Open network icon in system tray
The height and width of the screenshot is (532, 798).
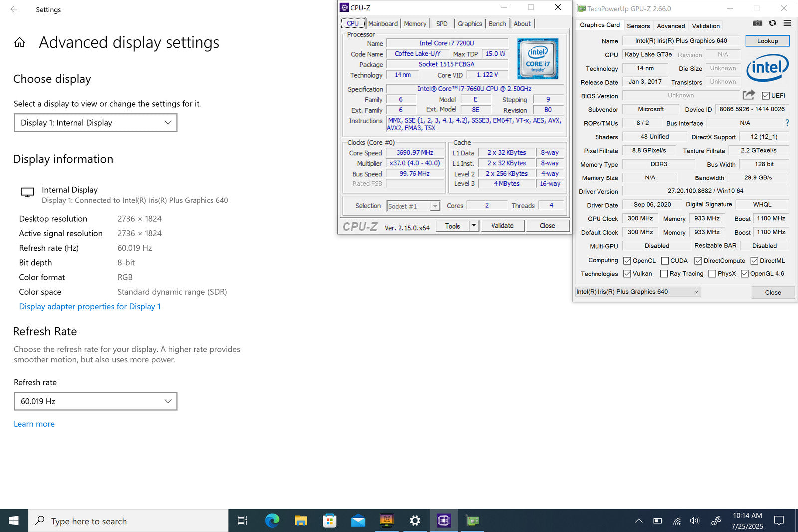pyautogui.click(x=677, y=521)
